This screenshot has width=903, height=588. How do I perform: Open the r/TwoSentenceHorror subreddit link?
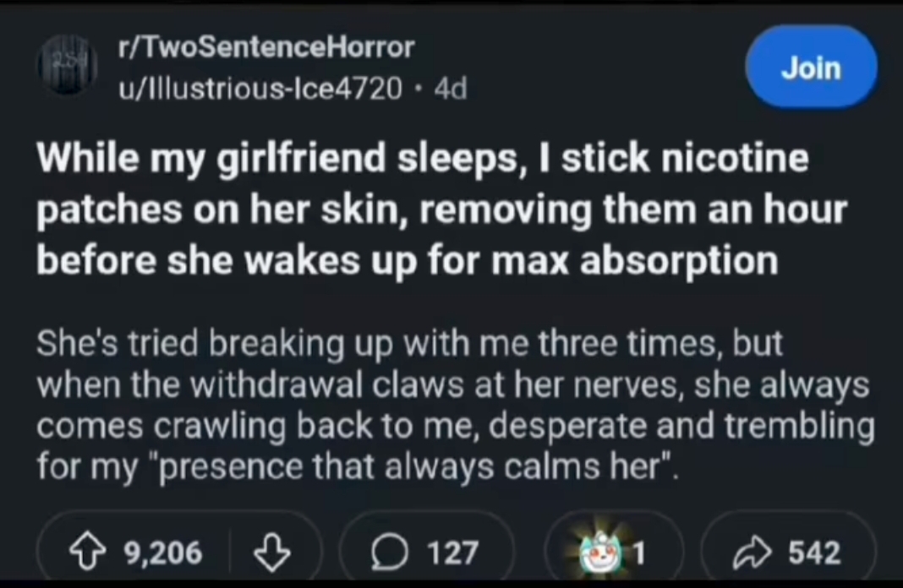(x=266, y=47)
